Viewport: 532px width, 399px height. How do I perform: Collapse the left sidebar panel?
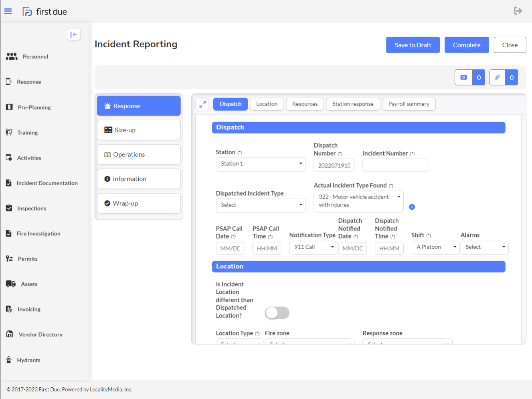coord(74,34)
